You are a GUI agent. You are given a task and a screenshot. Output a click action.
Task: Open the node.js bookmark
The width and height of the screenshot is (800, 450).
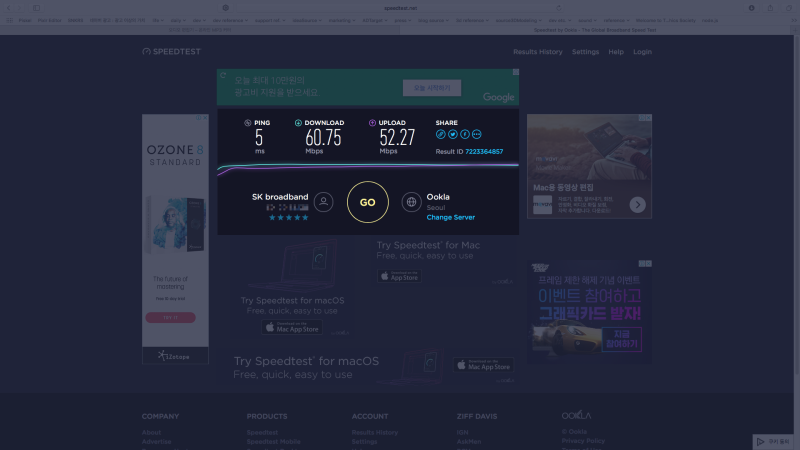(710, 20)
